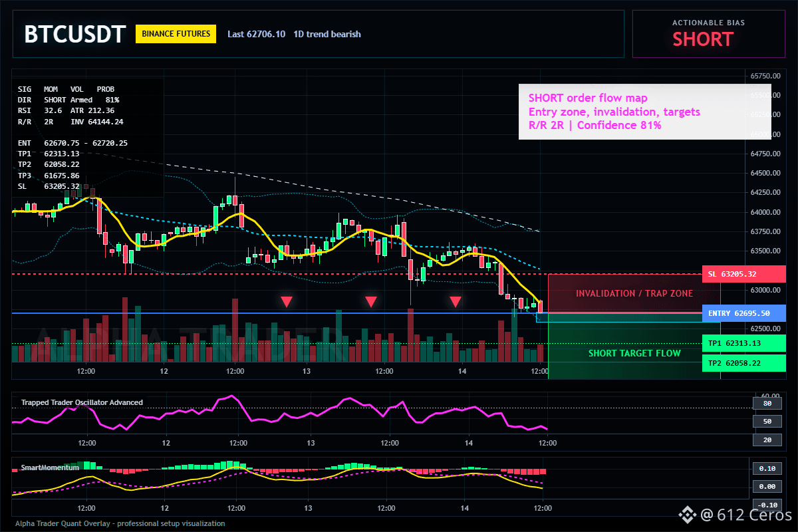Click the 20 level on oscillator axis

click(x=767, y=440)
